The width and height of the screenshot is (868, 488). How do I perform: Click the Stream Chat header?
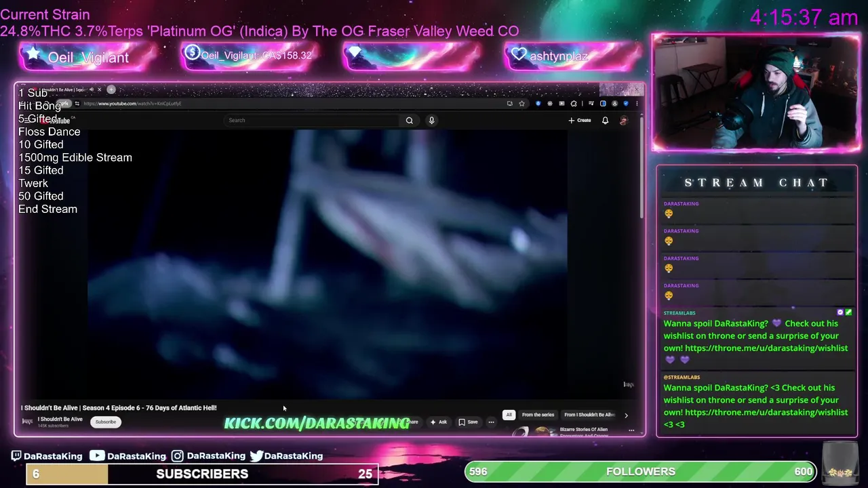[x=756, y=183]
